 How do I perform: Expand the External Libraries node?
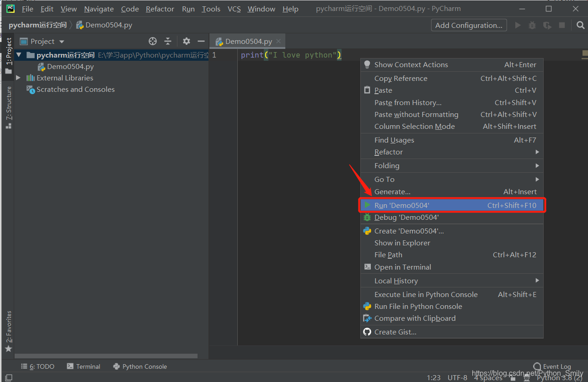pos(18,78)
